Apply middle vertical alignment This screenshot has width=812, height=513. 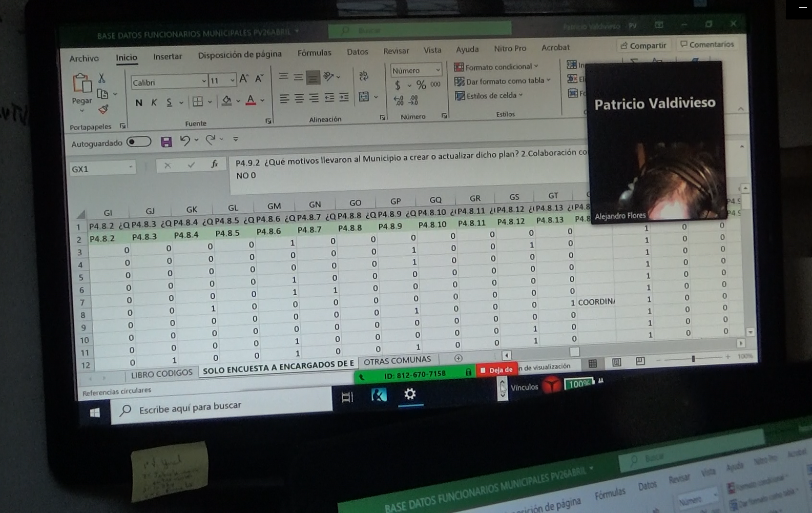tap(298, 77)
